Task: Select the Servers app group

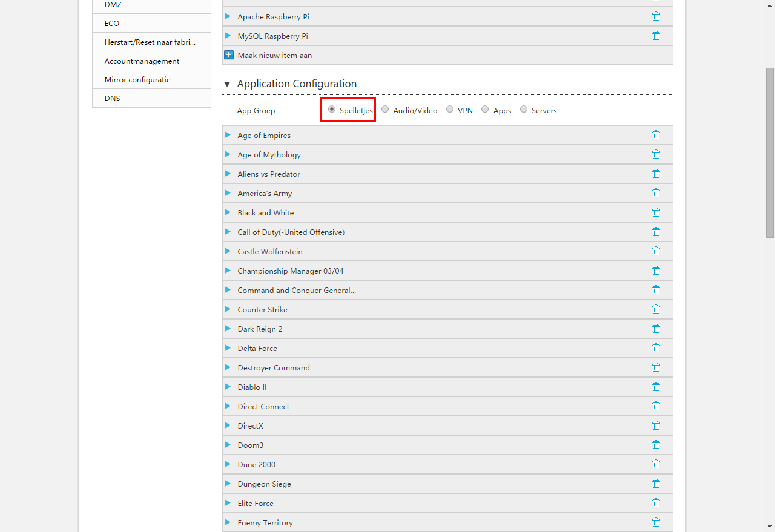Action: (x=524, y=110)
